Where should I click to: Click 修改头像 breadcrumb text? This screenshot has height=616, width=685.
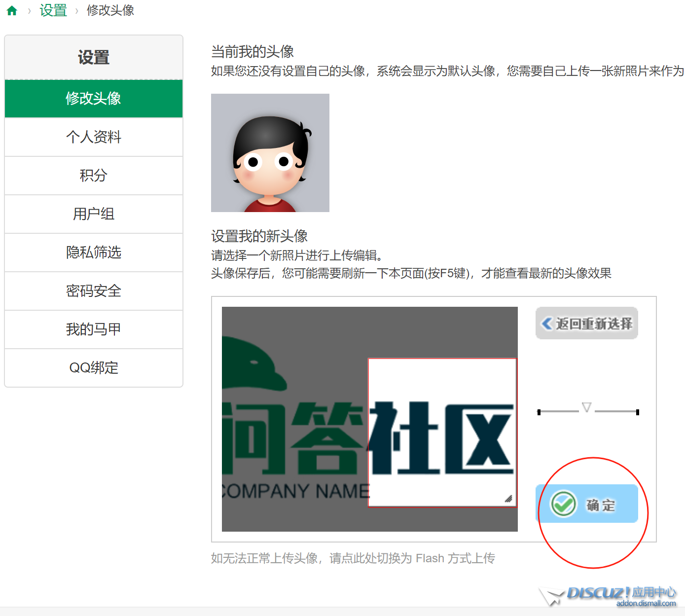click(110, 10)
